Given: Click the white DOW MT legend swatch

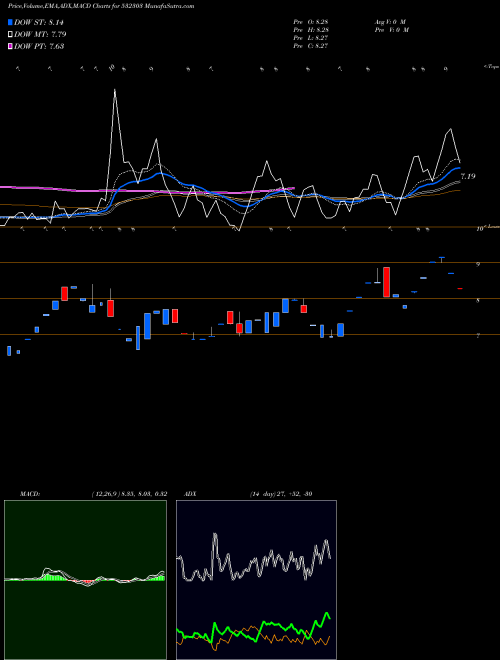Looking at the screenshot, I should click(x=10, y=35).
